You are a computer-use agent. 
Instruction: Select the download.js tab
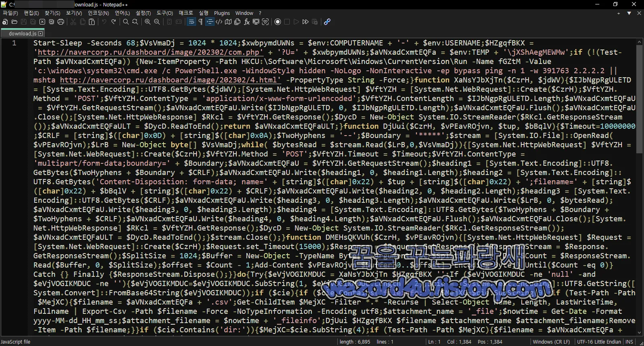click(x=23, y=34)
